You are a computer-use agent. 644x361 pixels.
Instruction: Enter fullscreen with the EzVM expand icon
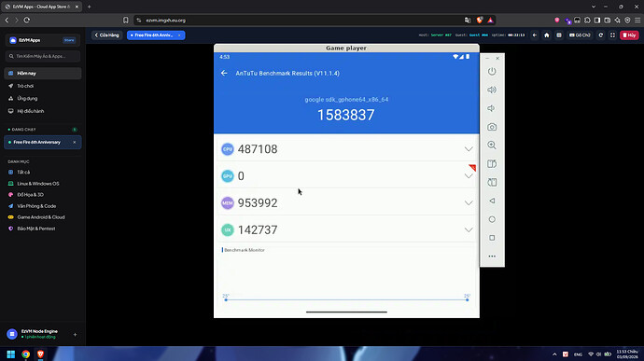pos(612,35)
